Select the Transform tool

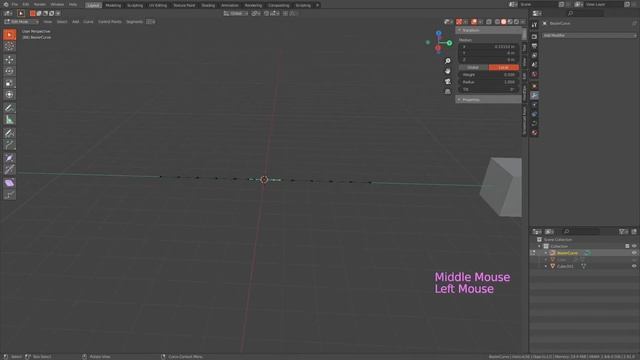9,95
